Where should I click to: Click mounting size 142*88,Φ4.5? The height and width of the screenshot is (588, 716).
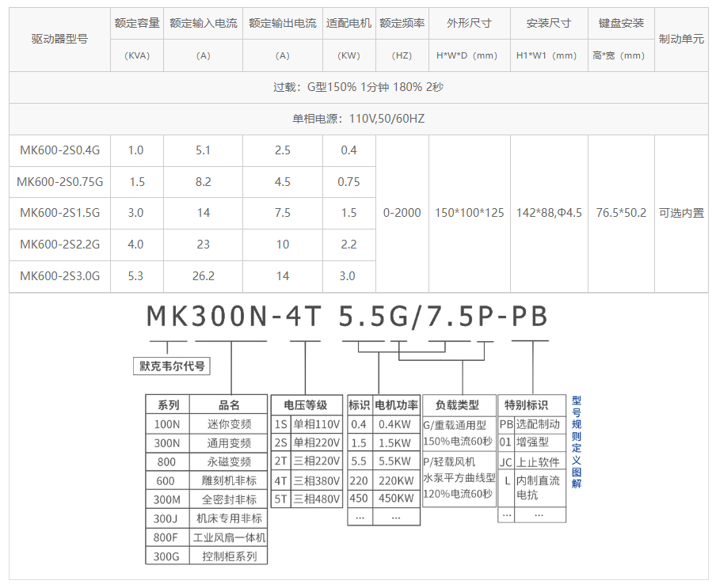pos(549,213)
